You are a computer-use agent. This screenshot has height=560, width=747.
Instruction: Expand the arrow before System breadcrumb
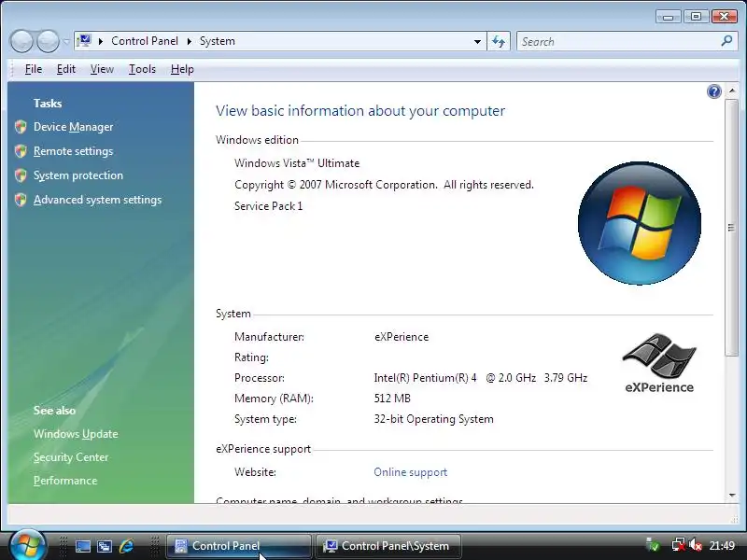pyautogui.click(x=190, y=41)
